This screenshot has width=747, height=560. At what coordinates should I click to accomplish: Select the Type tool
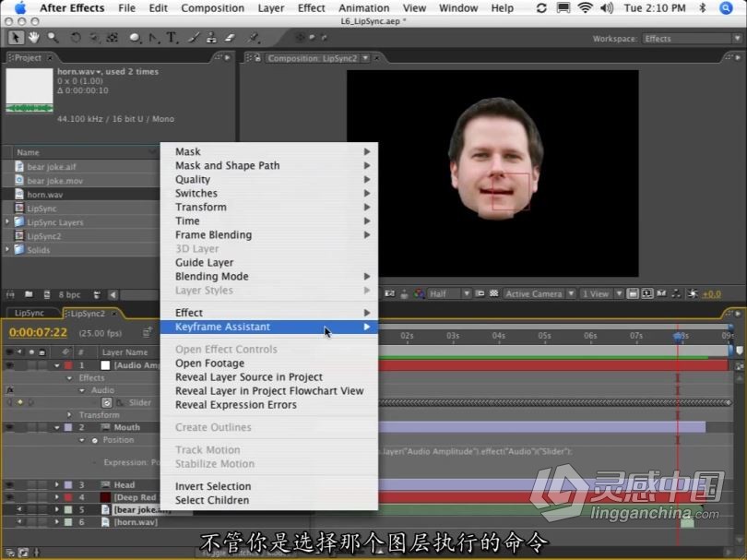click(171, 38)
